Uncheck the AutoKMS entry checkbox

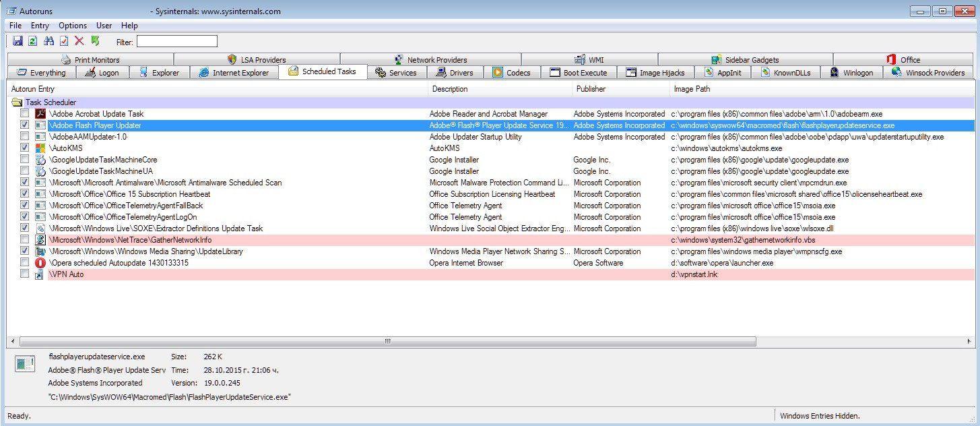[25, 148]
